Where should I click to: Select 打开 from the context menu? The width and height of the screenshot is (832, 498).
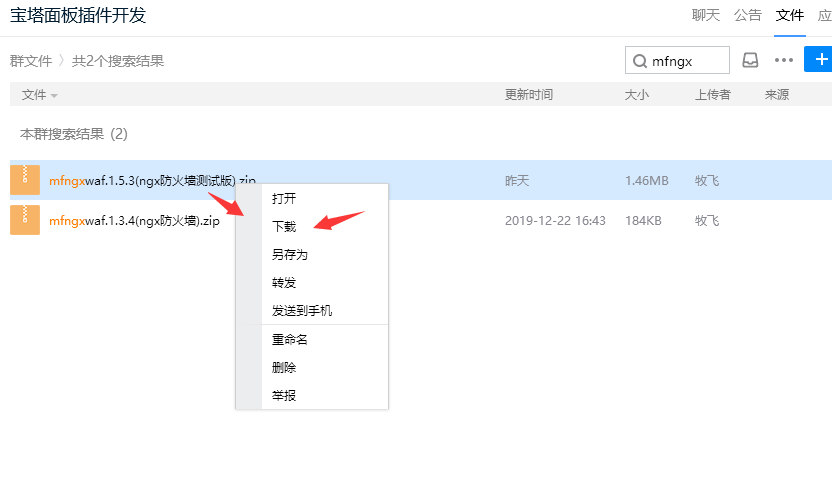(284, 199)
